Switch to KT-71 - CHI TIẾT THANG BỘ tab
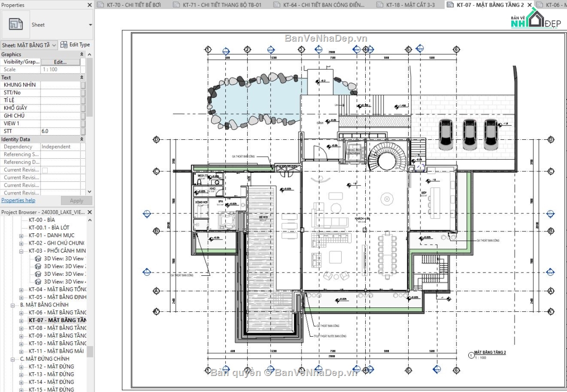This screenshot has height=392, width=567. tap(216, 5)
